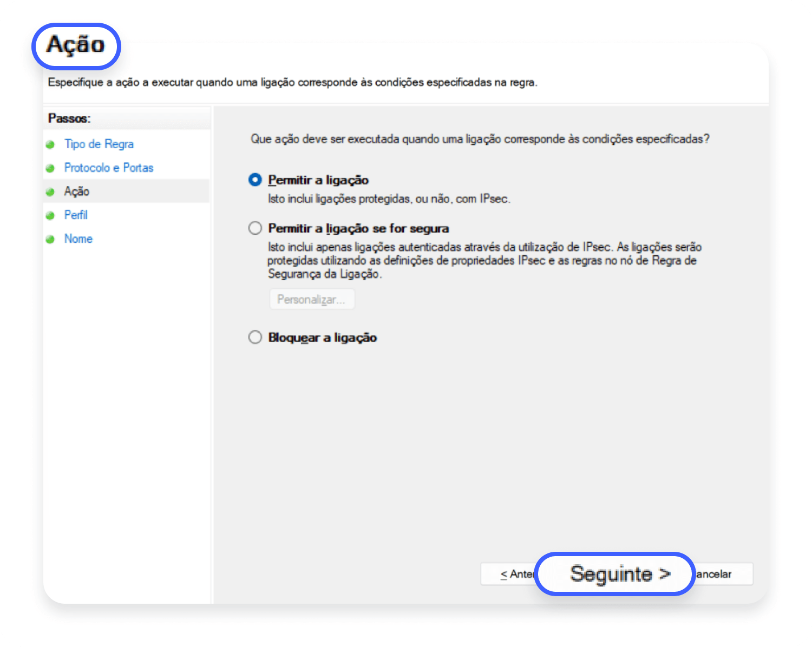Click green bullet beside Protocolo e Portas
Image resolution: width=812 pixels, height=647 pixels.
pos(50,168)
